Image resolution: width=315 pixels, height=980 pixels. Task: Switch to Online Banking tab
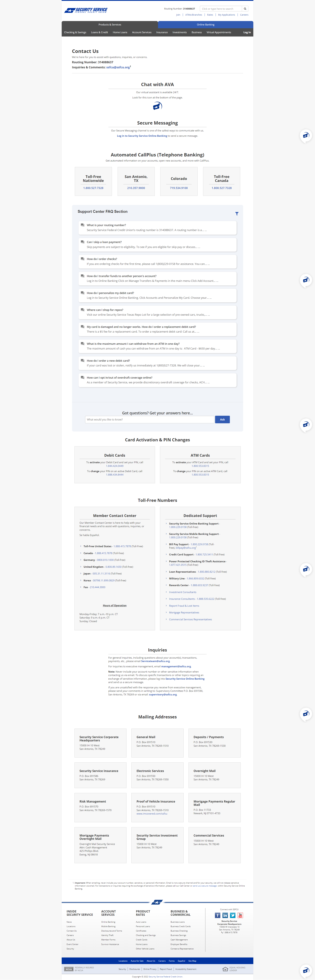[206, 25]
